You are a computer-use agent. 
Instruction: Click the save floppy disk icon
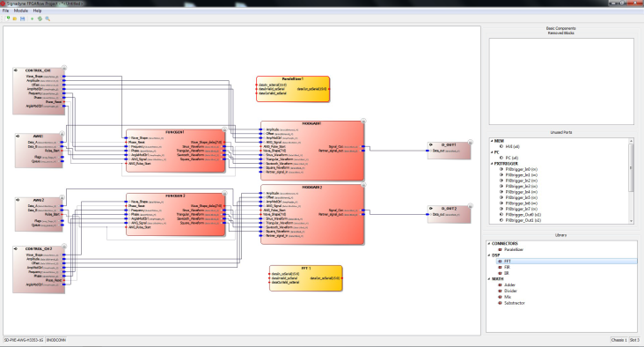[22, 18]
